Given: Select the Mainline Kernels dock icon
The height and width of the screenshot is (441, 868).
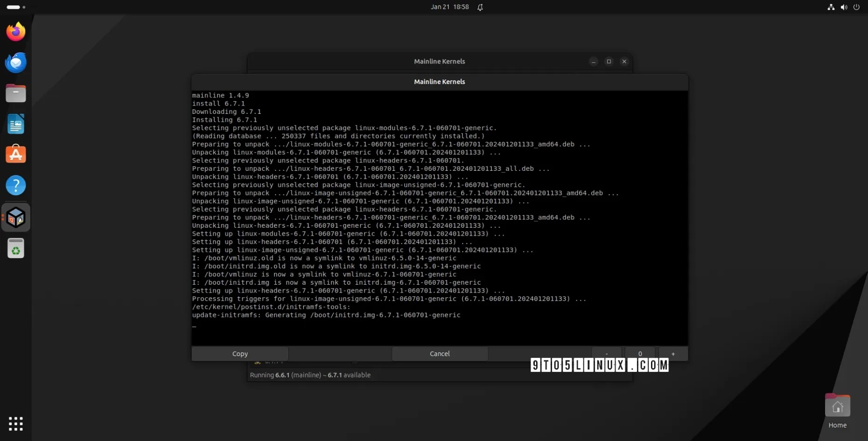Looking at the screenshot, I should pos(16,217).
